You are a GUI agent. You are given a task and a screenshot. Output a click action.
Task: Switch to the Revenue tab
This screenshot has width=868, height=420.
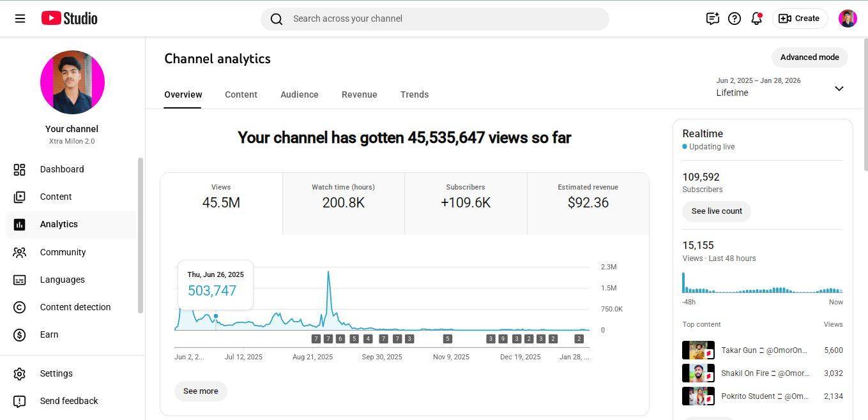point(359,94)
